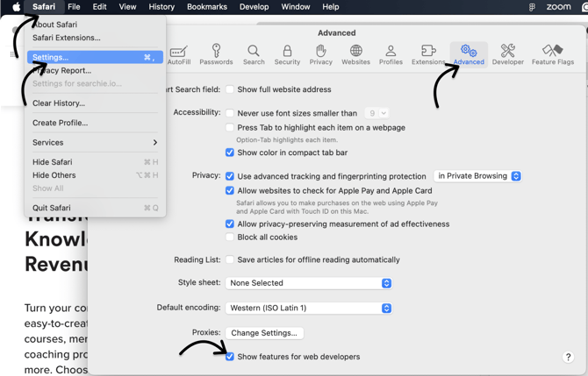Open the Style sheet None Selected dropdown

pyautogui.click(x=309, y=283)
